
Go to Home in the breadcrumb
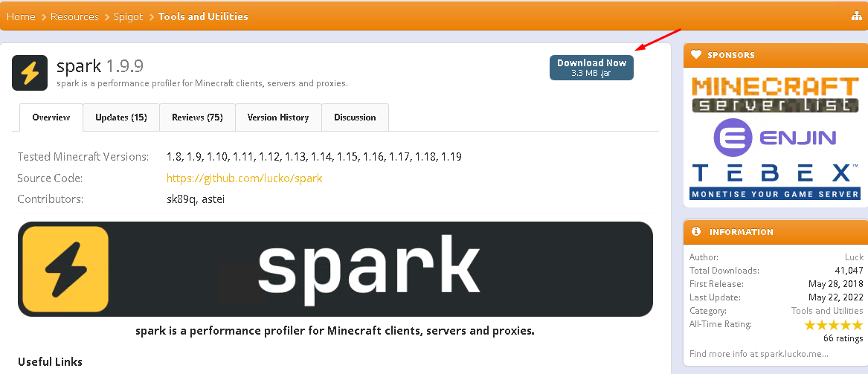(x=21, y=16)
